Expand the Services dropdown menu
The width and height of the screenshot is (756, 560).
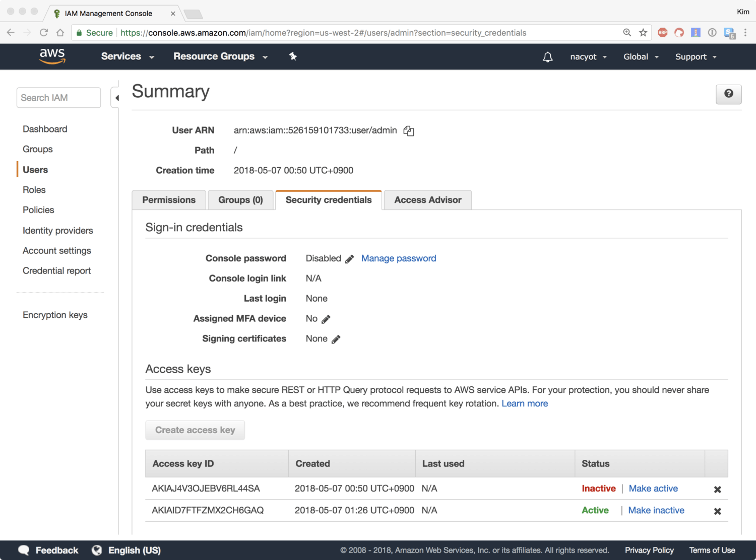pyautogui.click(x=127, y=56)
